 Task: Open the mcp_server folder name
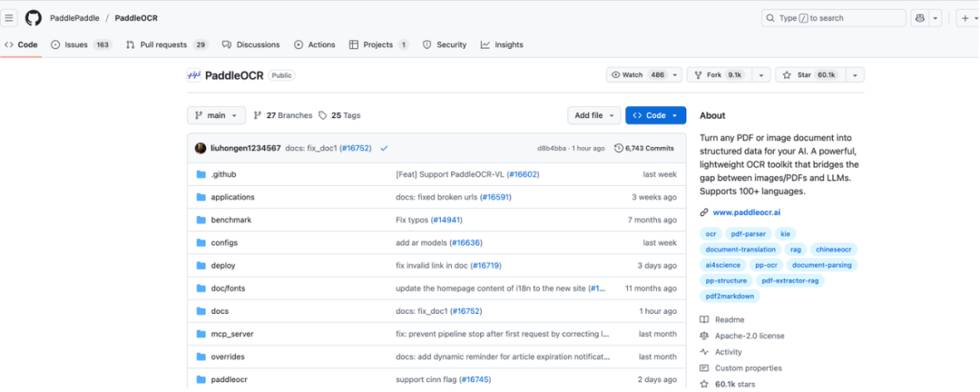232,334
